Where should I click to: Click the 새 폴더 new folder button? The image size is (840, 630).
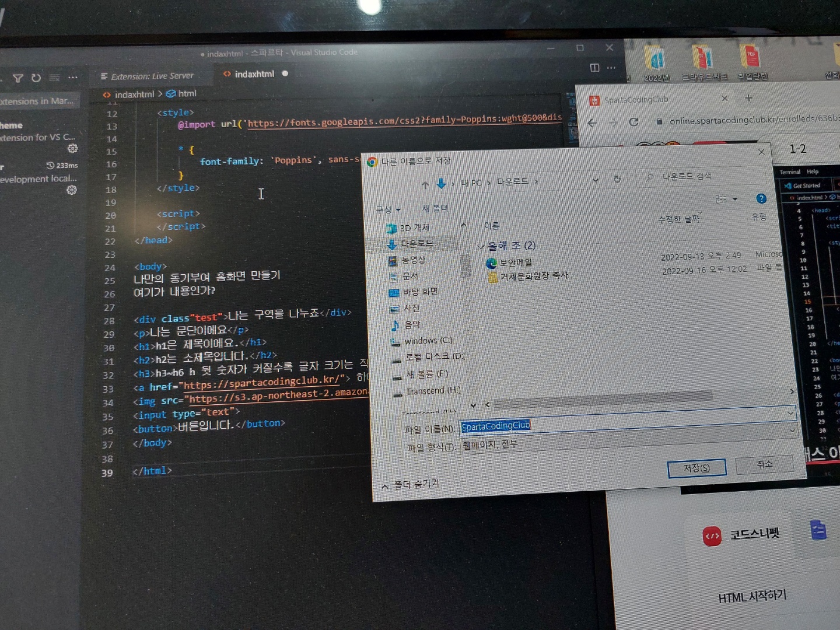[x=435, y=208]
